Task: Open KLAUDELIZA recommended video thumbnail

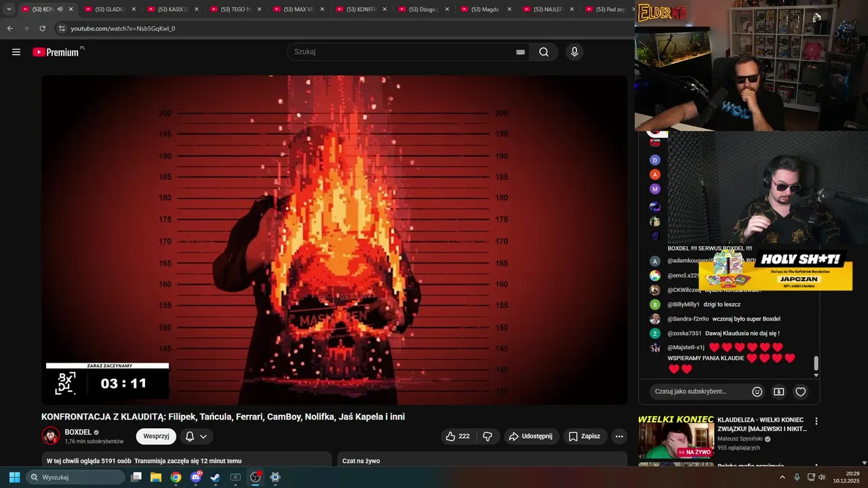Action: click(676, 436)
